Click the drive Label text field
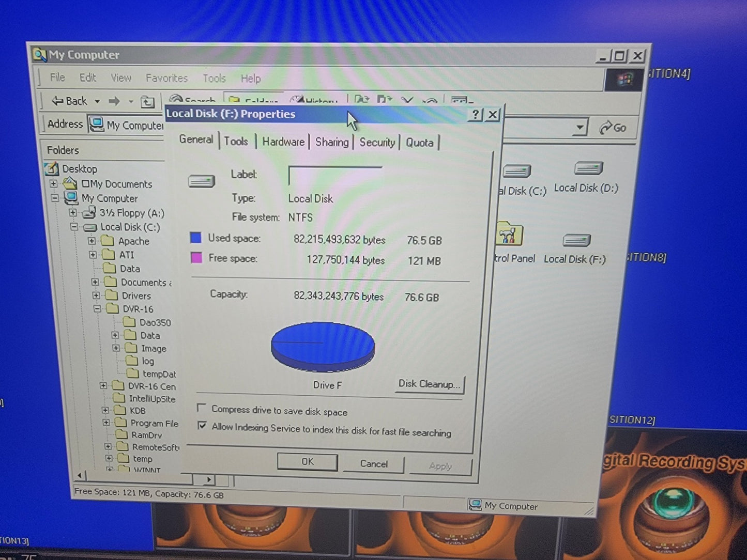The height and width of the screenshot is (560, 747). point(335,176)
